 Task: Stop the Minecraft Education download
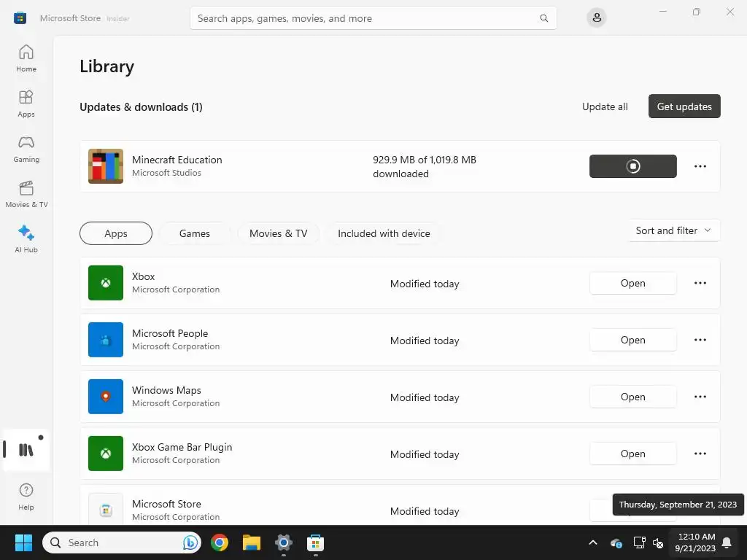point(632,166)
